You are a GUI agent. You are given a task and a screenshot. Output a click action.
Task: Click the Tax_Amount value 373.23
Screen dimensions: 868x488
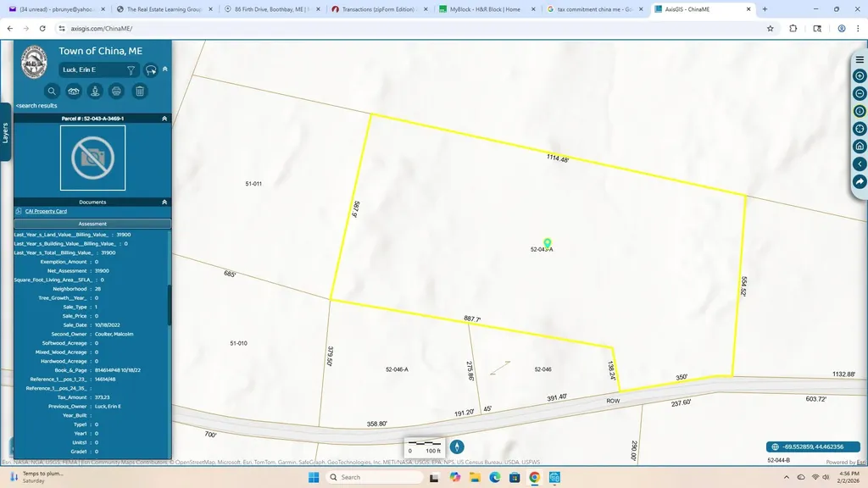point(103,397)
